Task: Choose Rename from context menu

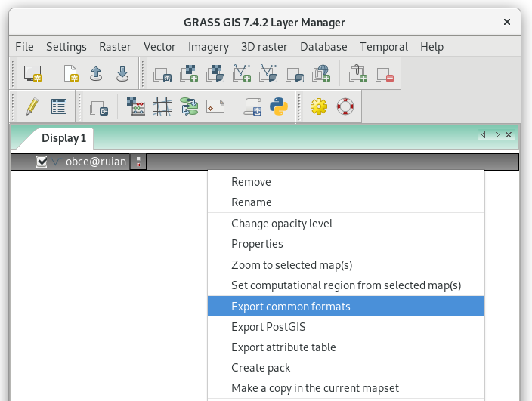Action: pos(346,202)
